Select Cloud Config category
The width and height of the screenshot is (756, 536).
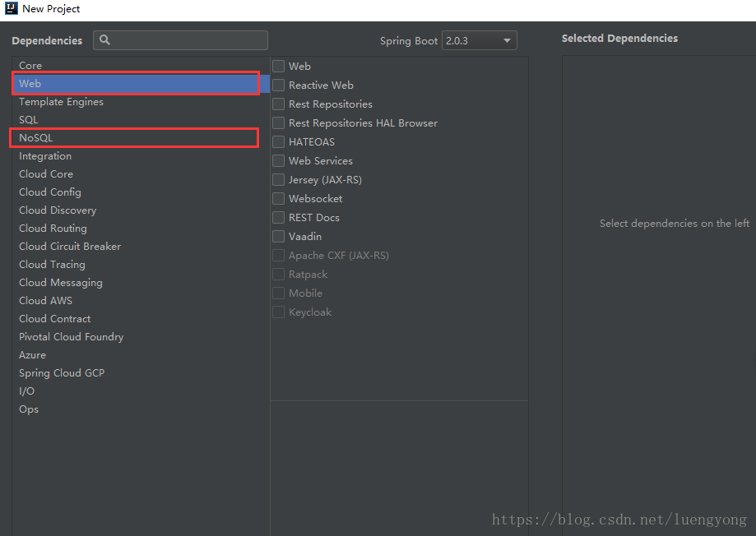click(x=141, y=192)
